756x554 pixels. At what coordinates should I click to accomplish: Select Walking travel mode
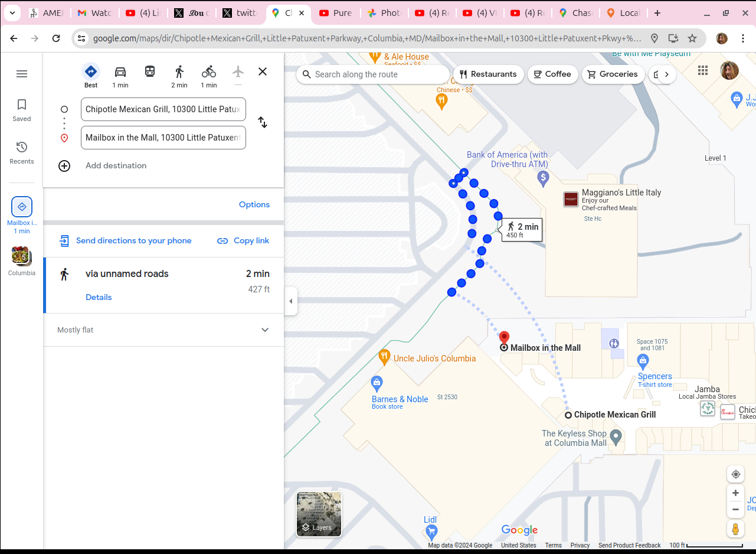179,76
